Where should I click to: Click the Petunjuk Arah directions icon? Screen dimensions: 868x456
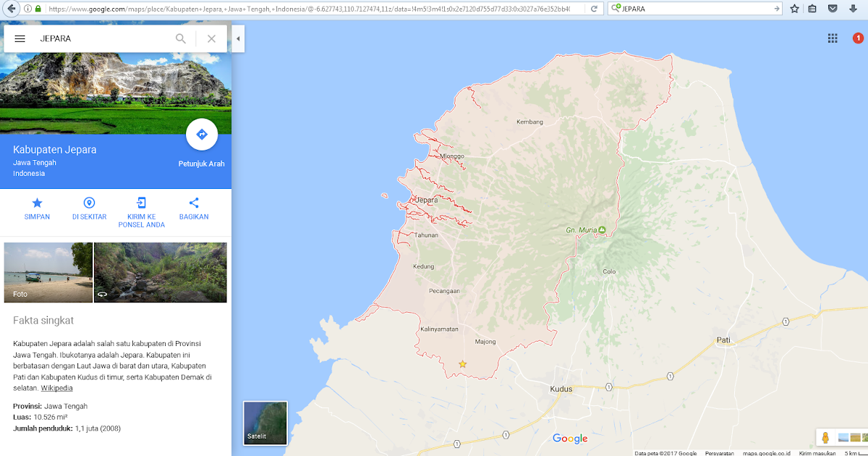point(202,135)
